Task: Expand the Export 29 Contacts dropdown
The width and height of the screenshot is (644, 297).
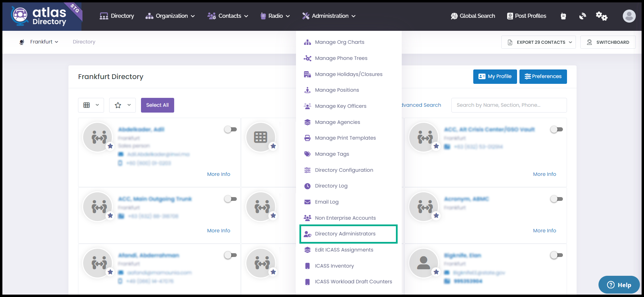Action: click(539, 42)
